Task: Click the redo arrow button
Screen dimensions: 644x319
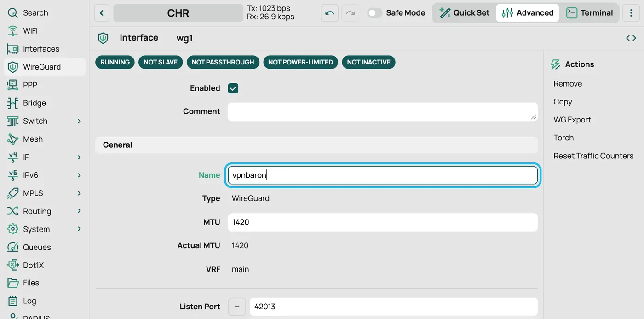Action: click(350, 13)
